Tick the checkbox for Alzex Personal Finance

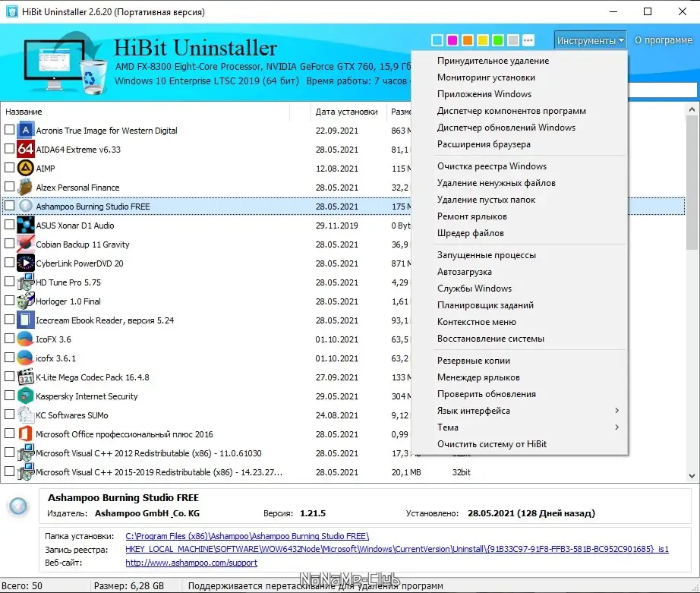9,186
